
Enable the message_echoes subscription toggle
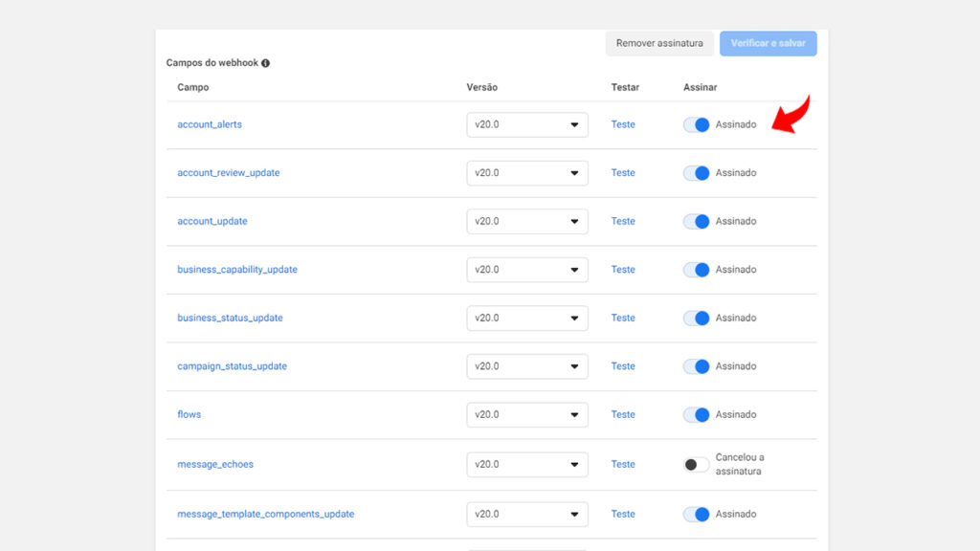tap(696, 465)
